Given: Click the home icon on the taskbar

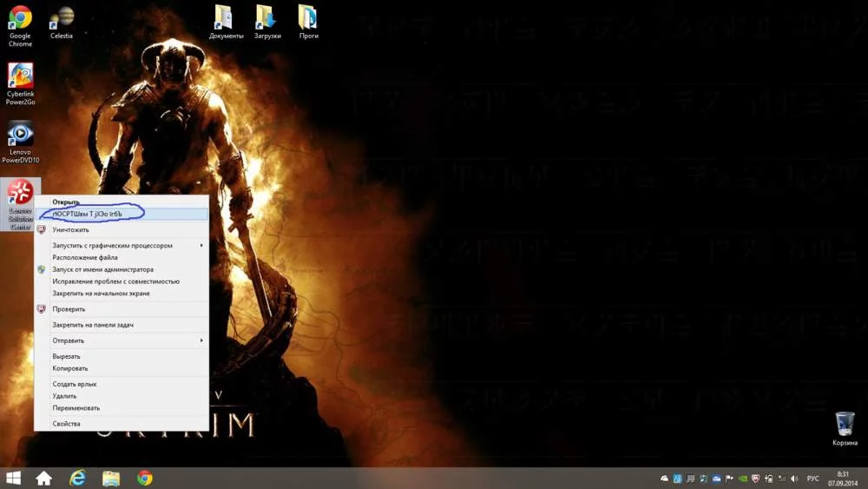Looking at the screenshot, I should [x=43, y=478].
